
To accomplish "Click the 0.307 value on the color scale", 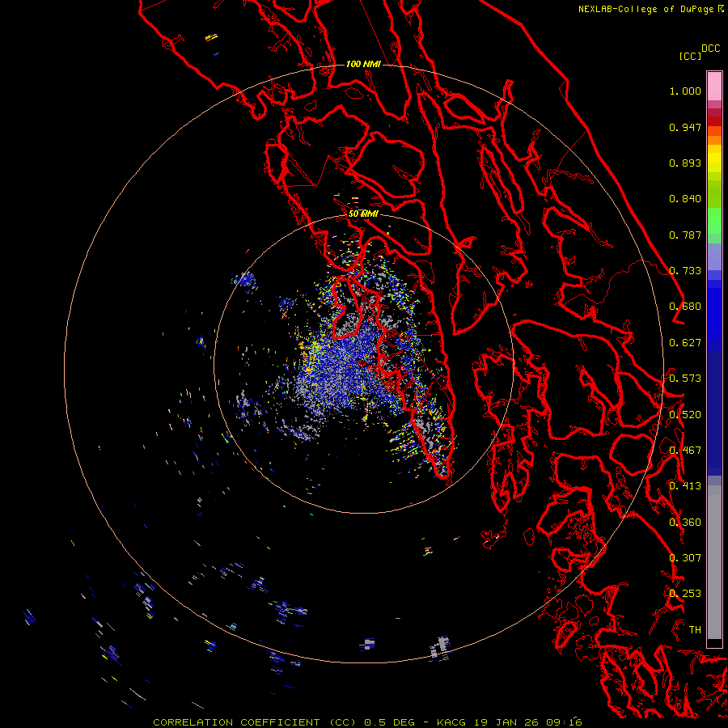I will pos(685,558).
